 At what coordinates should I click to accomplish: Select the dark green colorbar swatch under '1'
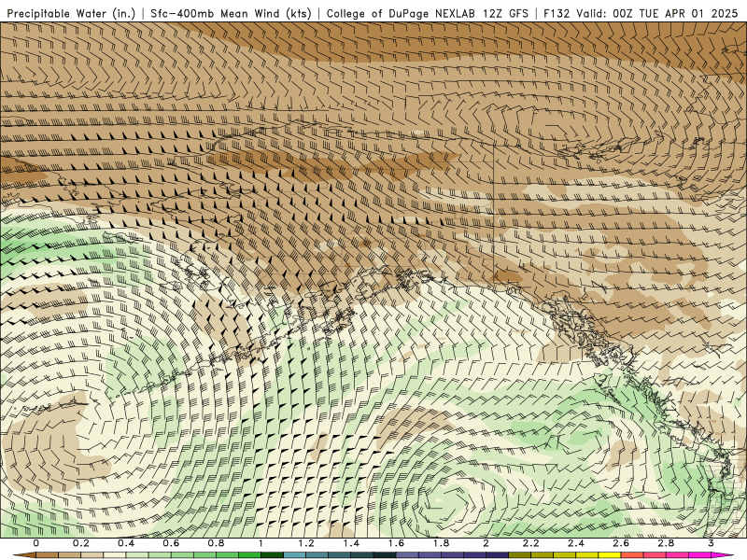pos(272,555)
